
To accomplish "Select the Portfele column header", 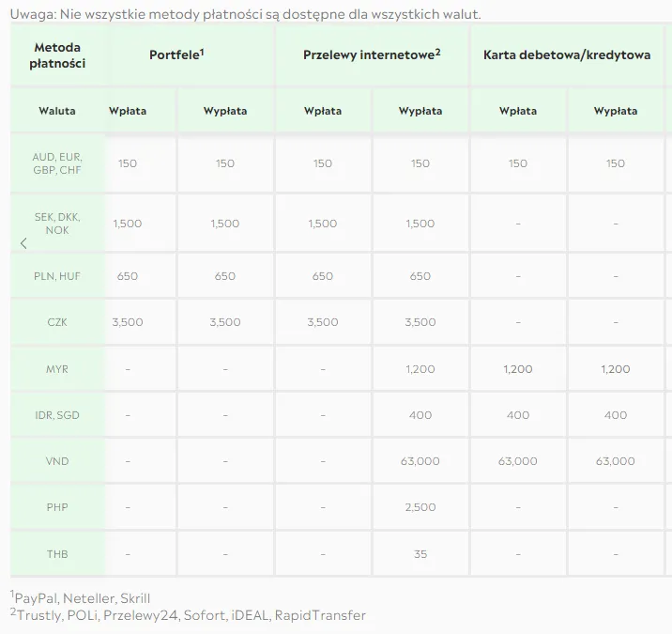I will coord(176,54).
